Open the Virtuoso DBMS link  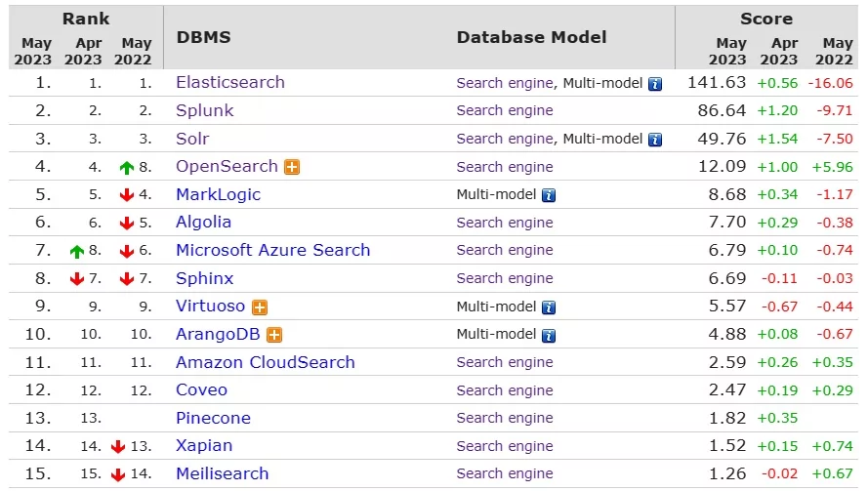(210, 307)
